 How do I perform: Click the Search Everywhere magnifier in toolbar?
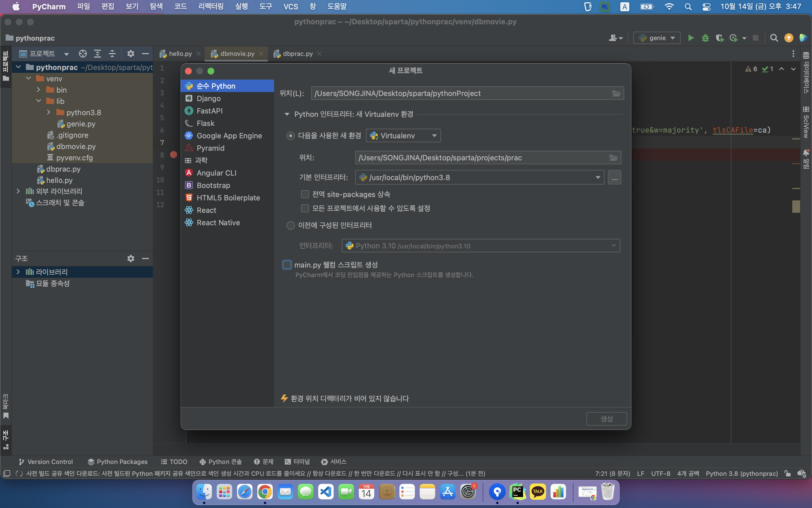click(x=774, y=38)
